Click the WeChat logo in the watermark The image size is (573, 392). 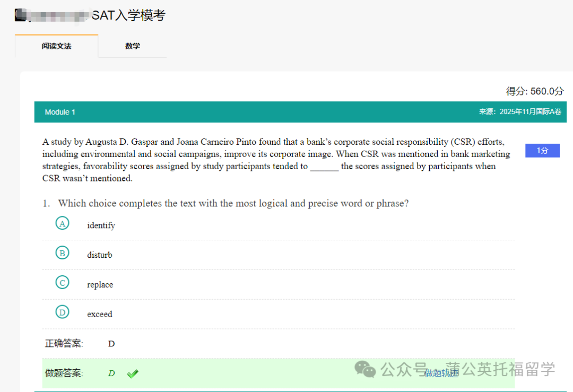[365, 369]
